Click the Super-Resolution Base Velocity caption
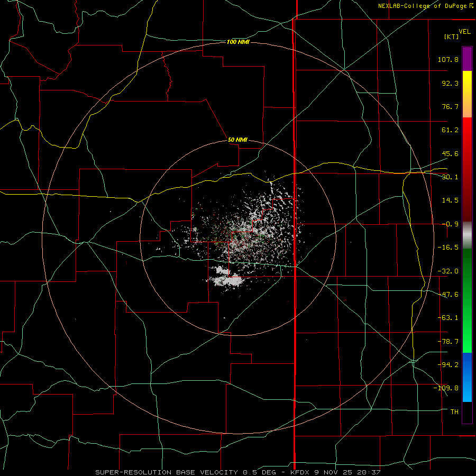476x476 pixels. [238, 472]
